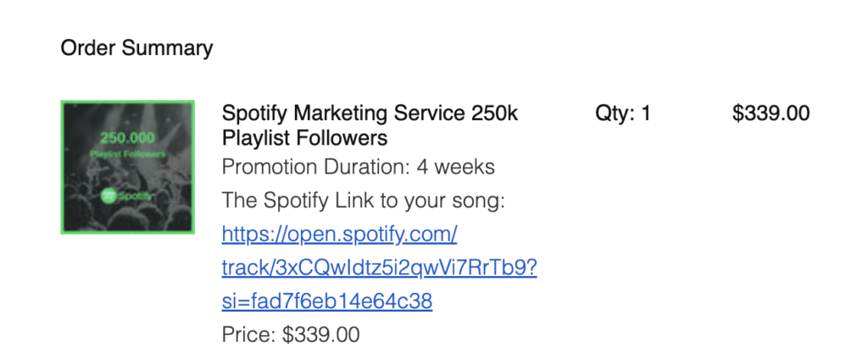Open the 250.000 Playlist Followers product thumbnail
This screenshot has width=868, height=364.
point(127,167)
